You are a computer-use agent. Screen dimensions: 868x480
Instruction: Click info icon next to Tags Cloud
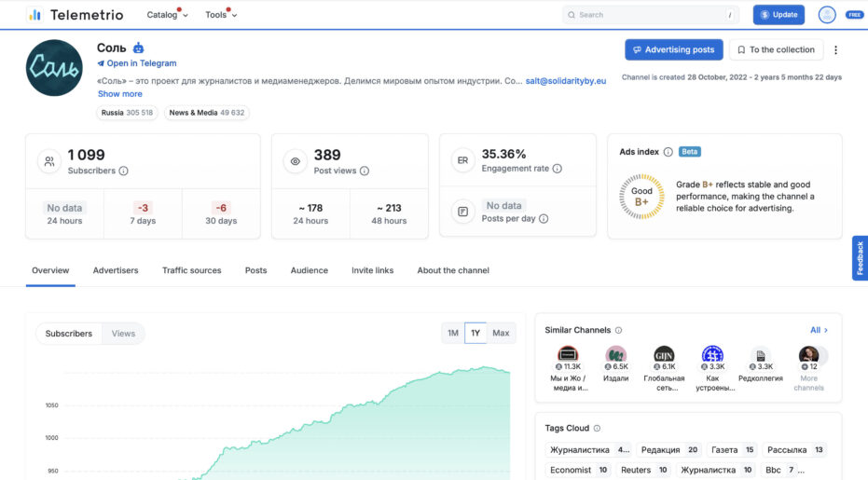pyautogui.click(x=597, y=429)
